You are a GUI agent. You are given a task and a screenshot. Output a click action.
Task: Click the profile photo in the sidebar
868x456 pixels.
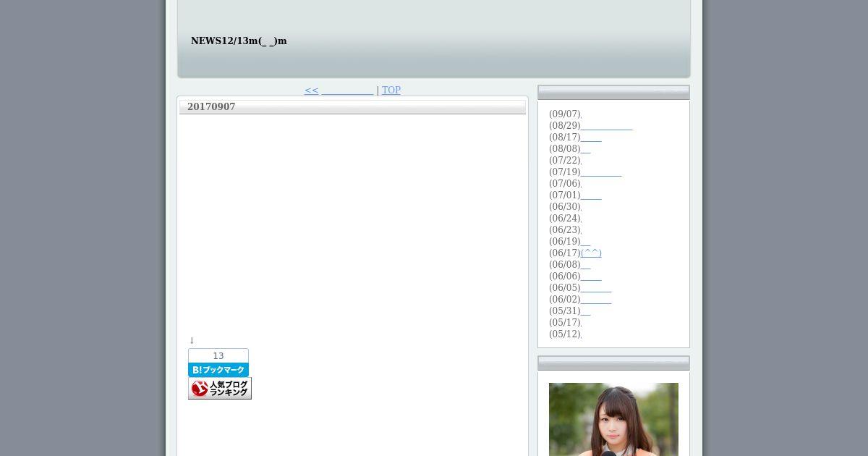click(613, 419)
